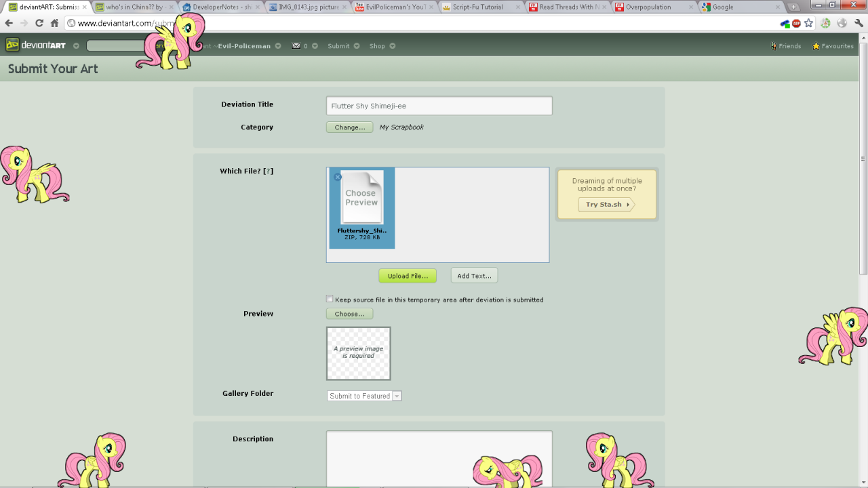The height and width of the screenshot is (488, 868).
Task: Switch to the Script-Fu Tutorial tab
Action: point(481,7)
